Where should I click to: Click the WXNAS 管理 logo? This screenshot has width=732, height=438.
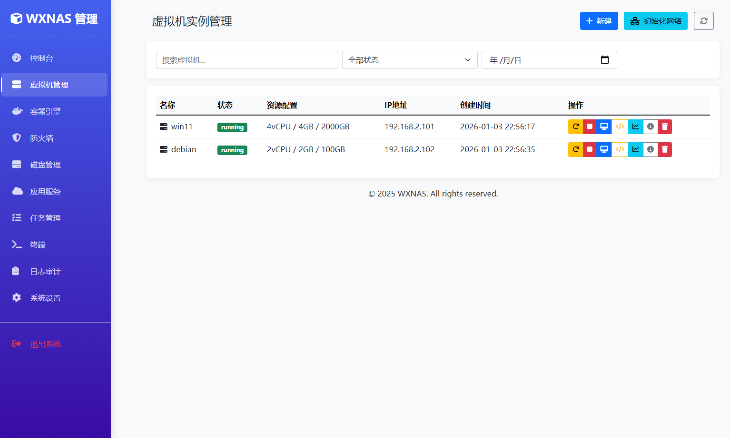[x=54, y=19]
